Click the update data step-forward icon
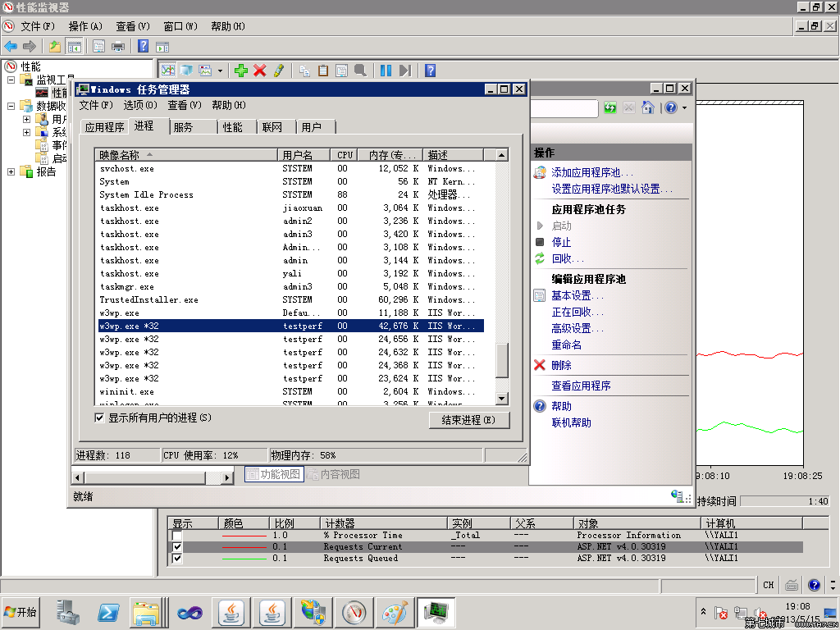 tap(404, 71)
